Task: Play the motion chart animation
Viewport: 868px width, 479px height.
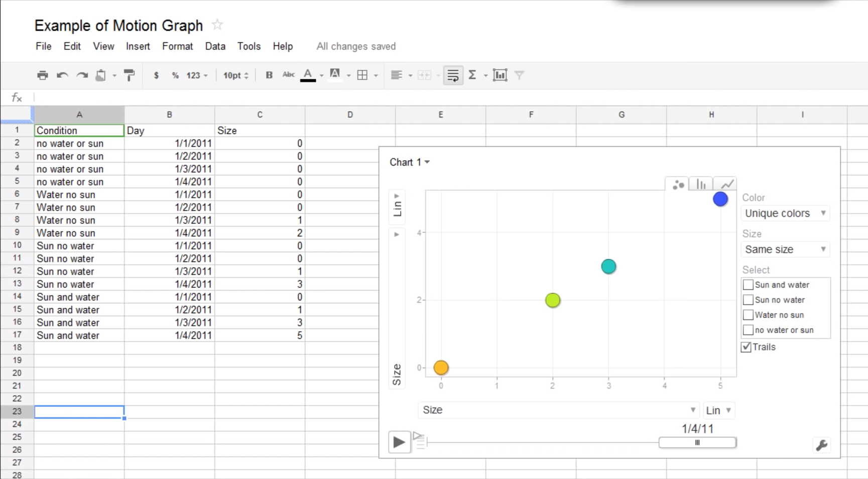Action: pos(399,442)
